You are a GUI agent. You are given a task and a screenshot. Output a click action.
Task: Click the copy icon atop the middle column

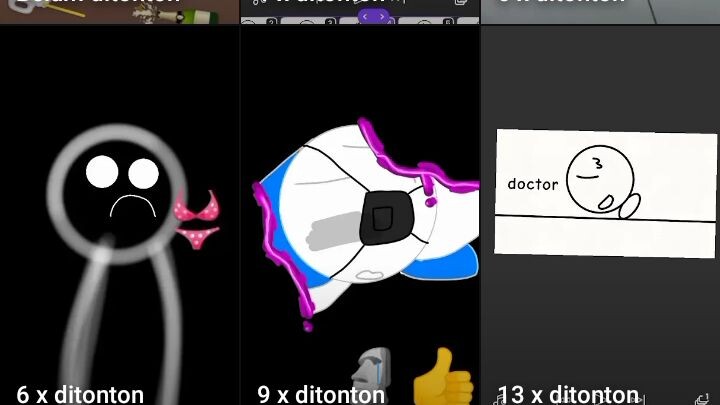461,4
